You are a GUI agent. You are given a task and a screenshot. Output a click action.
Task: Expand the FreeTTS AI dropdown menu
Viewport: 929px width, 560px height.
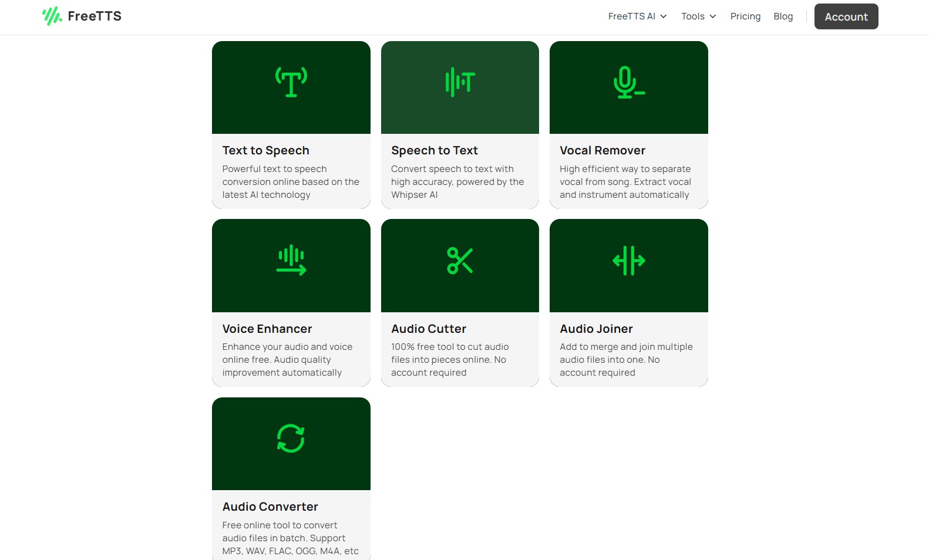click(637, 16)
